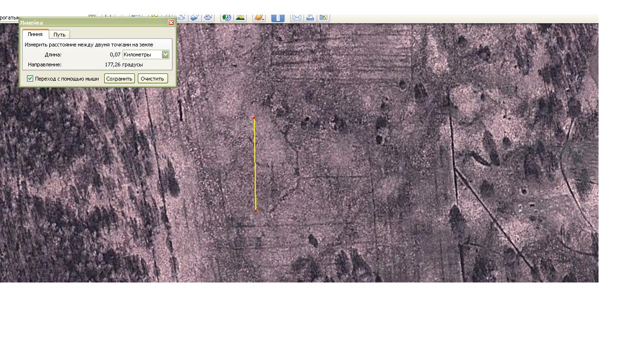Click the add image overlay icon
Image resolution: width=644 pixels, height=364 pixels.
click(x=194, y=18)
